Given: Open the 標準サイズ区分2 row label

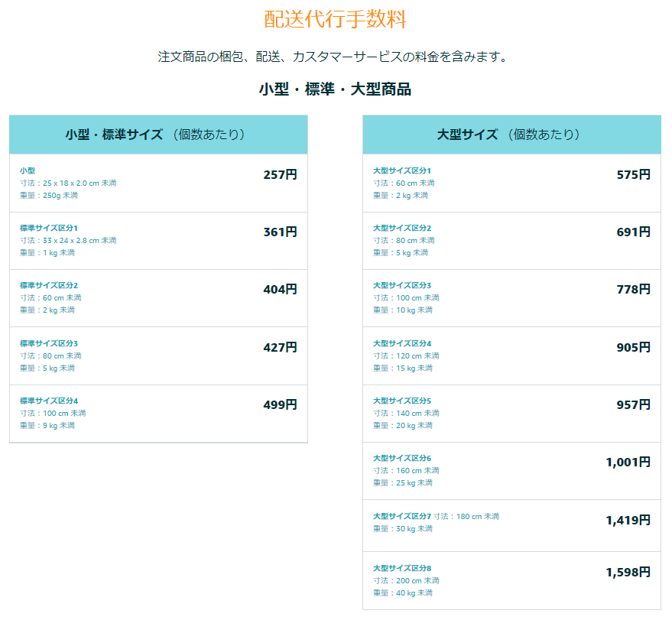Looking at the screenshot, I should click(x=49, y=285).
